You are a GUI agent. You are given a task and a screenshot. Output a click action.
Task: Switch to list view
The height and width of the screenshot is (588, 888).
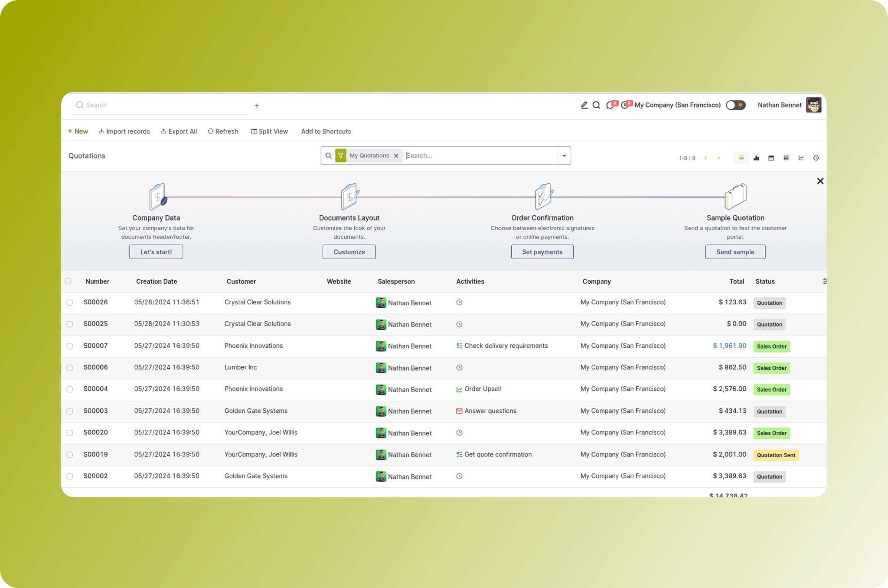tap(741, 158)
